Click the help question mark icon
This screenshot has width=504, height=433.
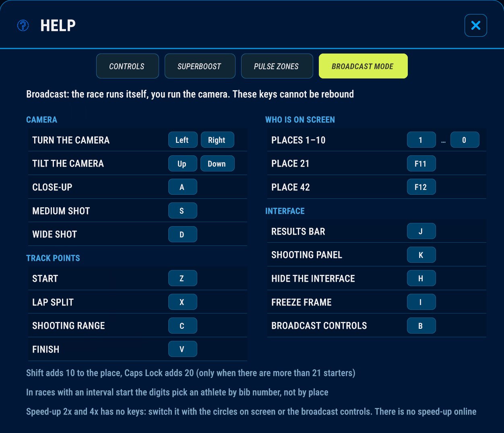pyautogui.click(x=23, y=26)
